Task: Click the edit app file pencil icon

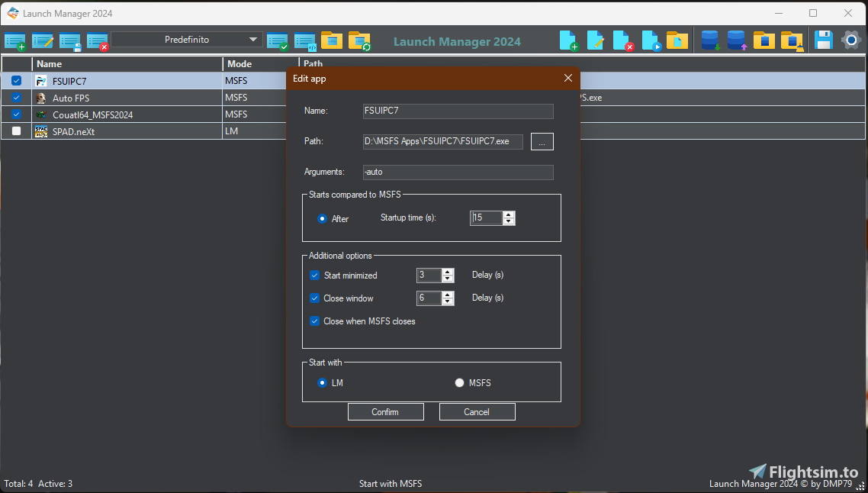Action: [595, 40]
